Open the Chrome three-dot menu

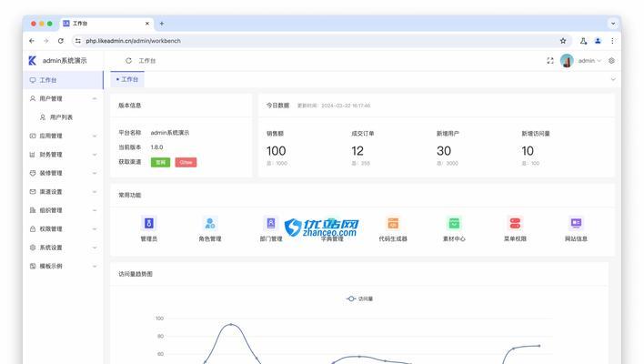612,41
